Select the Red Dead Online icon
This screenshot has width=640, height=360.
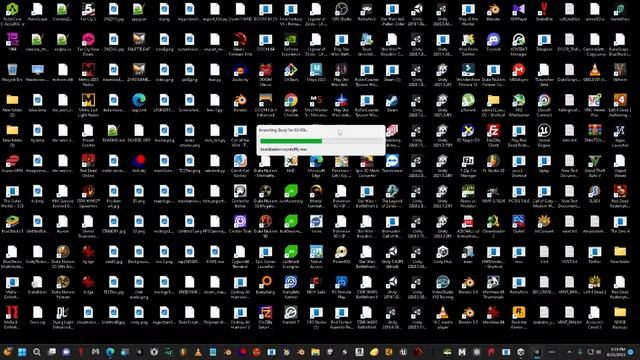[x=88, y=164]
